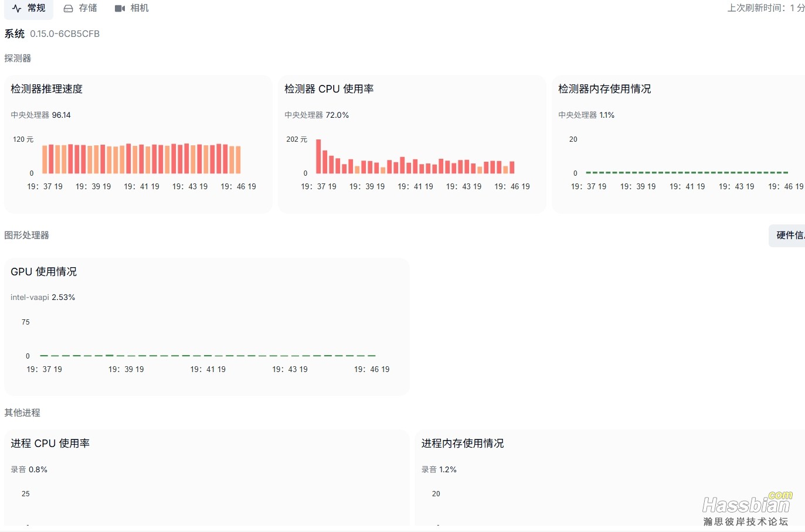
Task: Click the 检测器 CPU 使用率 card title
Action: point(329,88)
